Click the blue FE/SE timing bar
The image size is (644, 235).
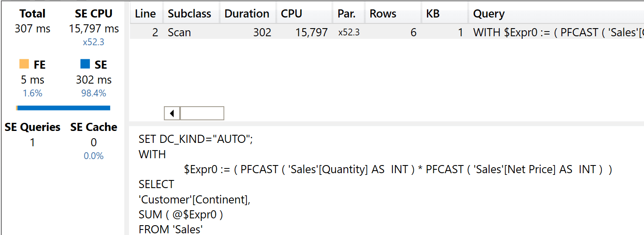(x=63, y=108)
